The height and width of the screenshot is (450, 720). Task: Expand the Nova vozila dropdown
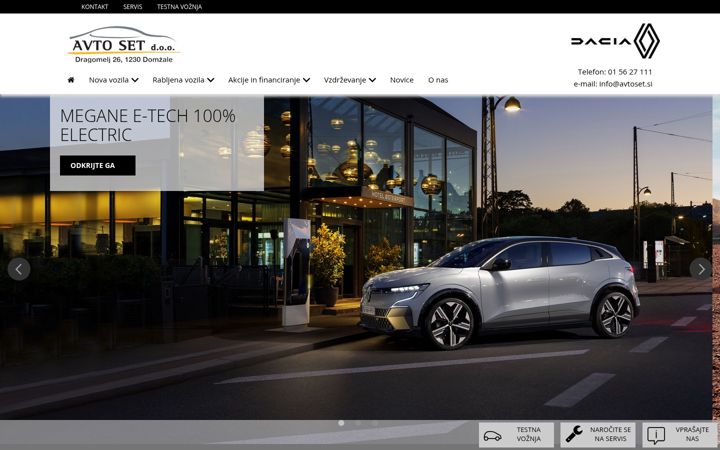113,80
